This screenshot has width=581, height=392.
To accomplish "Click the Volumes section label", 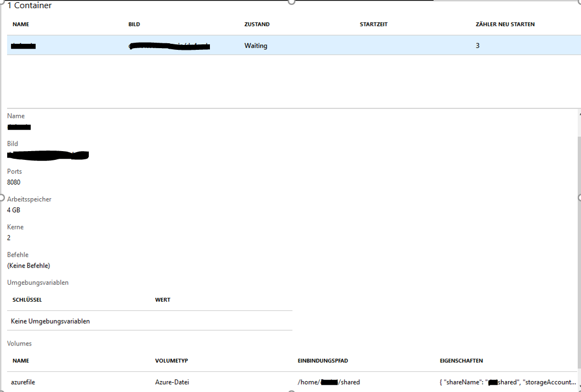I will [x=19, y=343].
